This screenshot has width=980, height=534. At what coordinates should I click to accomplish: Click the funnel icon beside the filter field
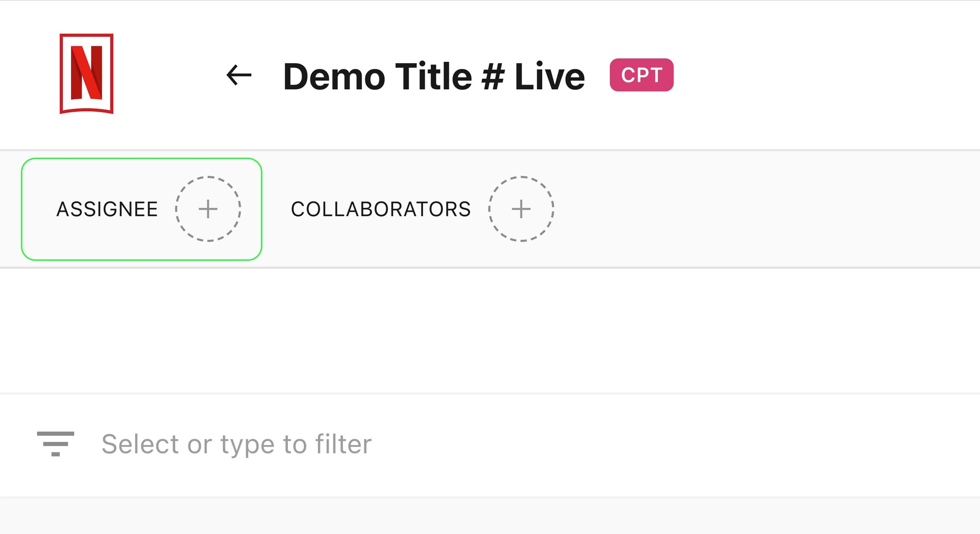point(56,443)
